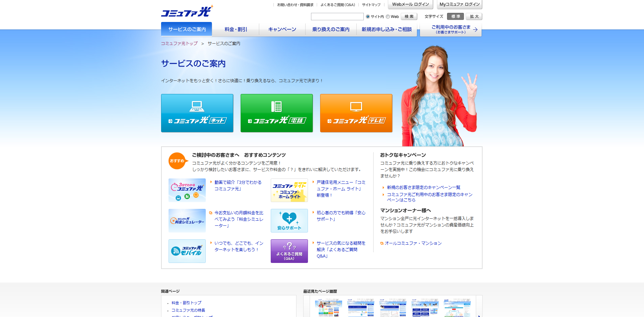
Task: Select the サービスのご案内 tab
Action: tap(186, 29)
